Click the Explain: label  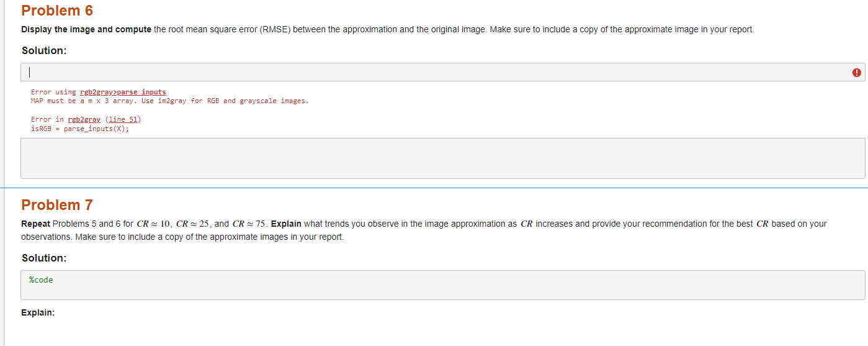[38, 312]
